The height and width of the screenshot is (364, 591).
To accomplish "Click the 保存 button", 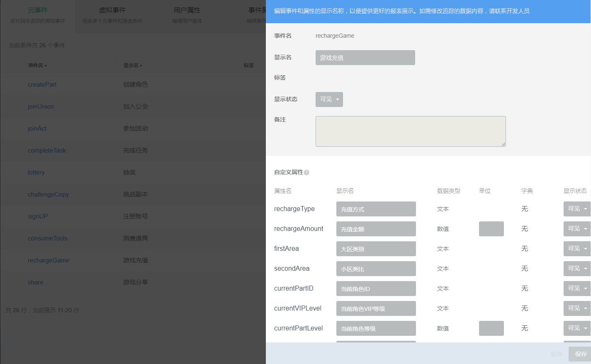I will [x=580, y=354].
